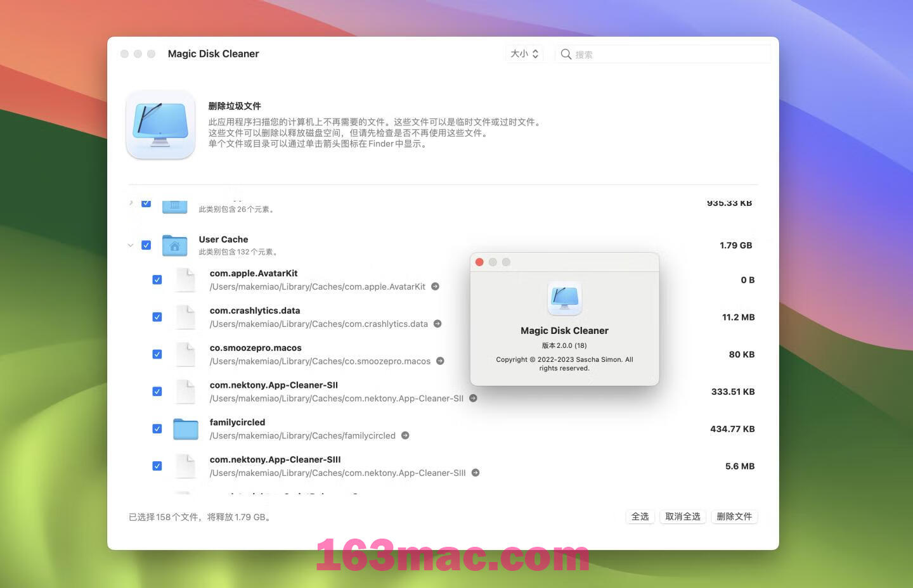Image resolution: width=913 pixels, height=588 pixels.
Task: Uncheck the 26-element category checkbox
Action: coord(146,203)
